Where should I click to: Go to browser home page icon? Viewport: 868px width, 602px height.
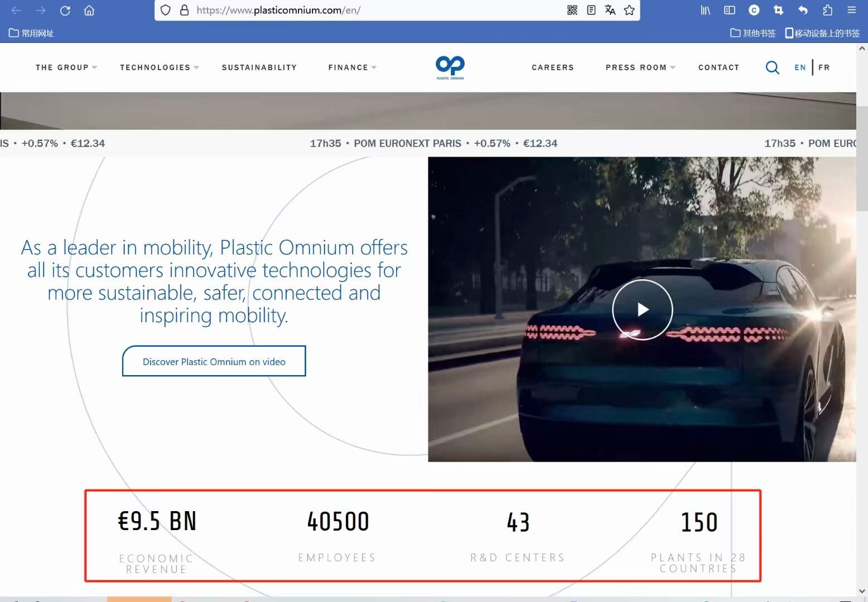[89, 10]
